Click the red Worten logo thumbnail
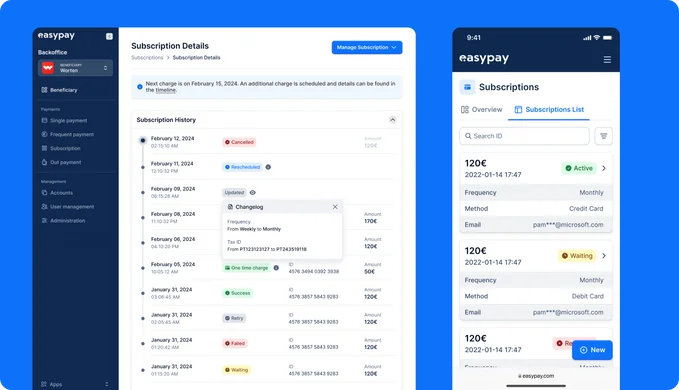The width and height of the screenshot is (679, 390). (48, 68)
